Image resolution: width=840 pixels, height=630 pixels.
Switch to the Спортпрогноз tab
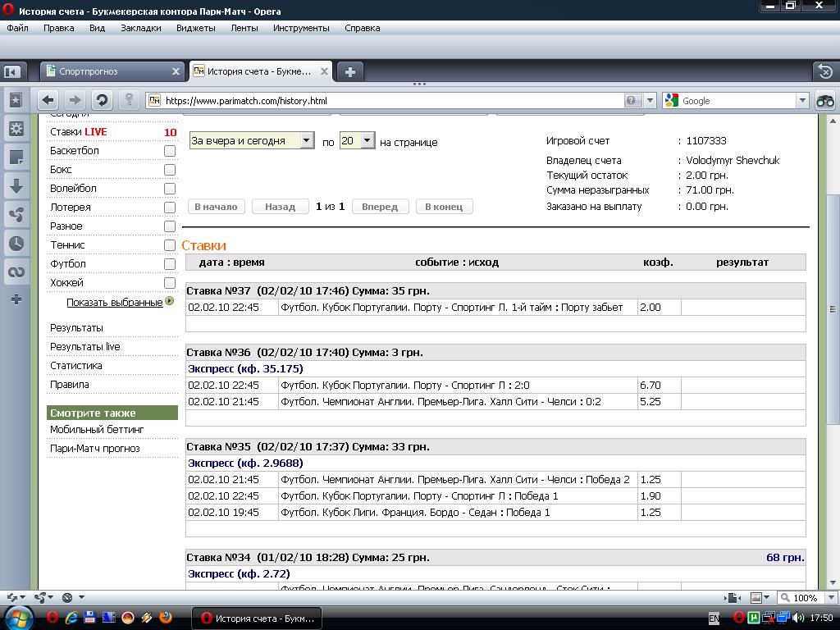tap(113, 71)
